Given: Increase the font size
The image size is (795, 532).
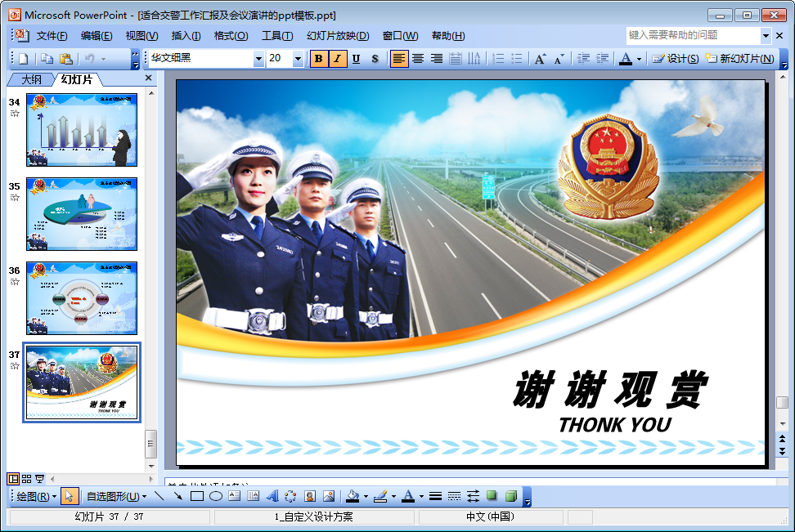Looking at the screenshot, I should 540,59.
